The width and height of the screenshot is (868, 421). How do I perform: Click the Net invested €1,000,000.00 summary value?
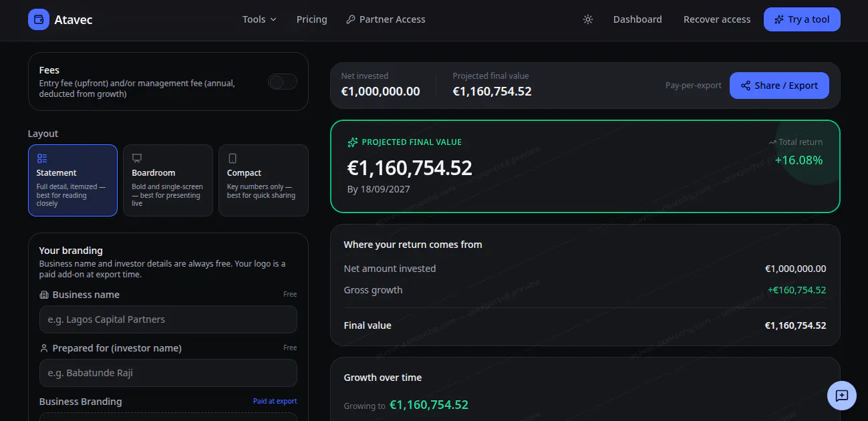tap(381, 92)
